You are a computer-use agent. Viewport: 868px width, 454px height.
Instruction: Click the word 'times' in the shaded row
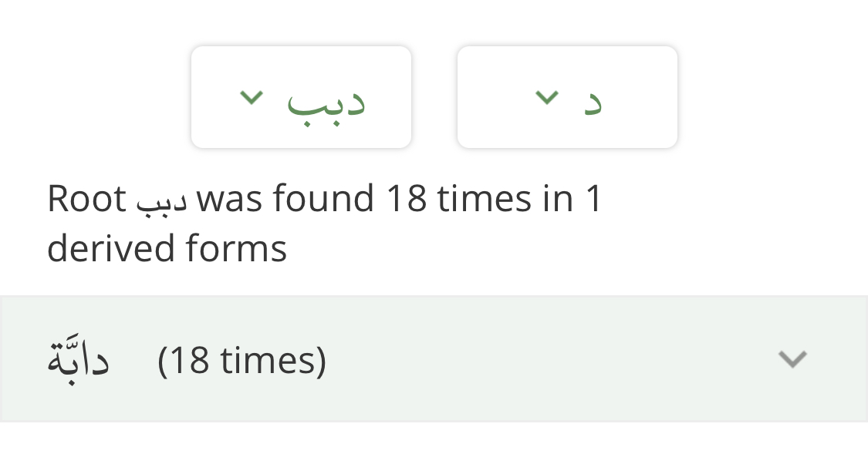coord(268,361)
